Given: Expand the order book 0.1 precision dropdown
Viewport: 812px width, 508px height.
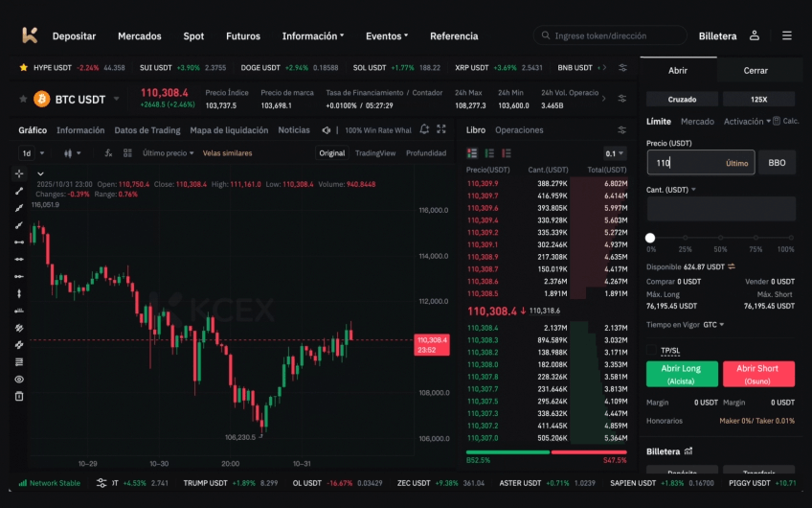Looking at the screenshot, I should point(614,153).
